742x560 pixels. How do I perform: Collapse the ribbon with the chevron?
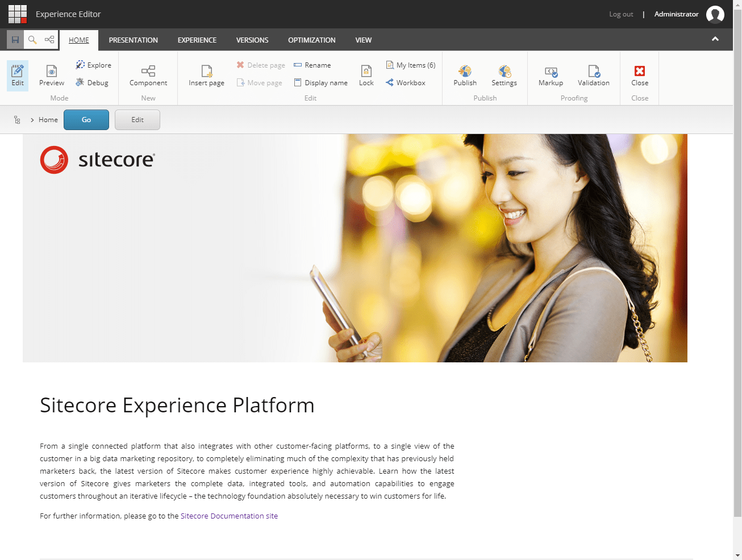pos(715,39)
